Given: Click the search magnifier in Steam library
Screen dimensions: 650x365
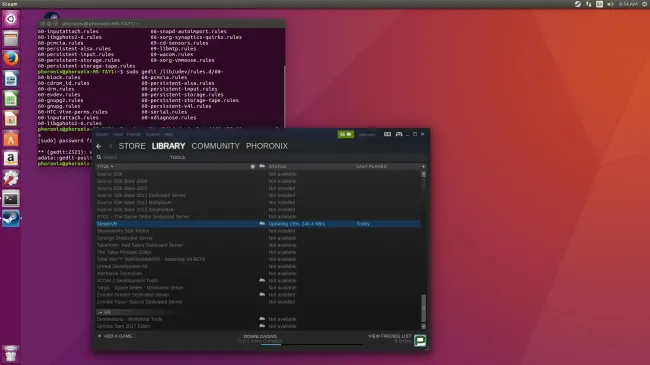Looking at the screenshot, I should 99,157.
